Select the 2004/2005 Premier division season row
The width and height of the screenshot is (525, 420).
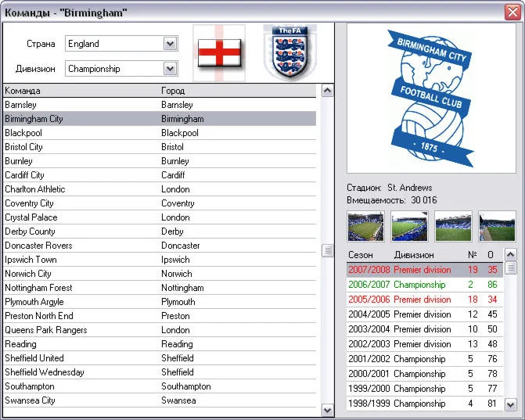click(x=425, y=314)
